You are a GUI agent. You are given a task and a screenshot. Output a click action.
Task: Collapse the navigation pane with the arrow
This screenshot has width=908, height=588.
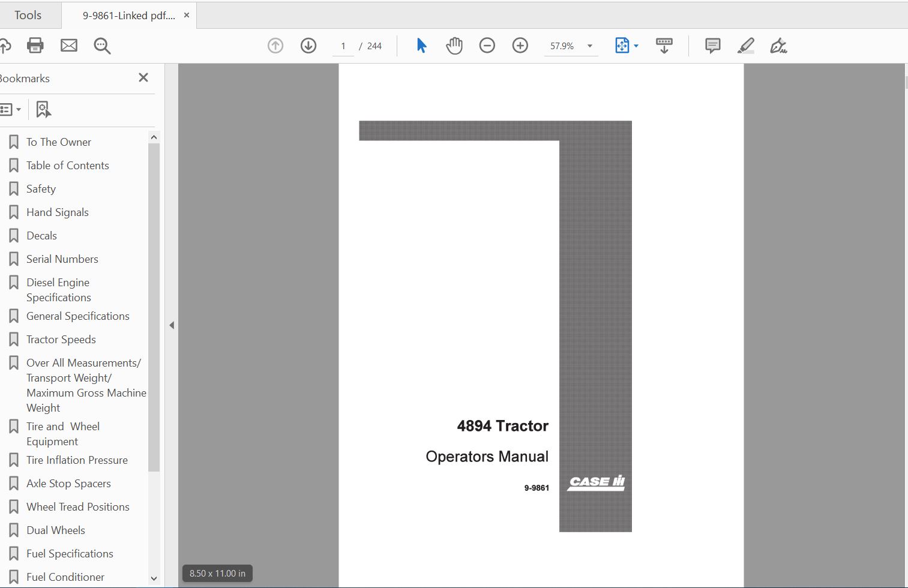tap(172, 325)
